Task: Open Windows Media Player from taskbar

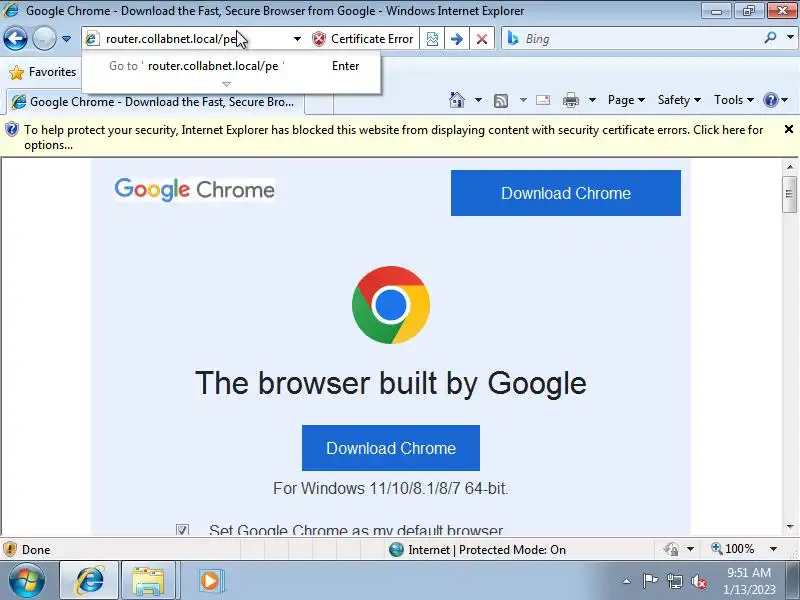Action: click(209, 581)
